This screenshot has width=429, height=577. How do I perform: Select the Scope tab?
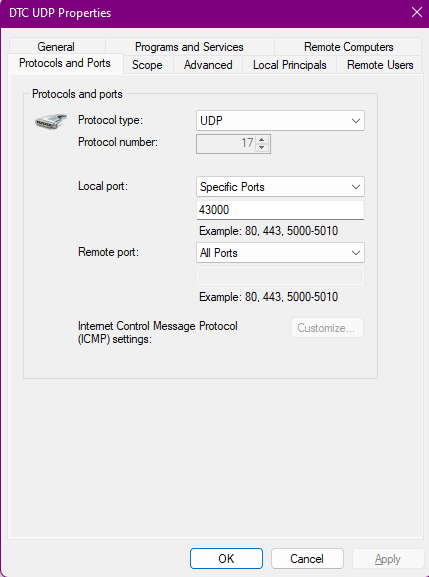pos(148,65)
